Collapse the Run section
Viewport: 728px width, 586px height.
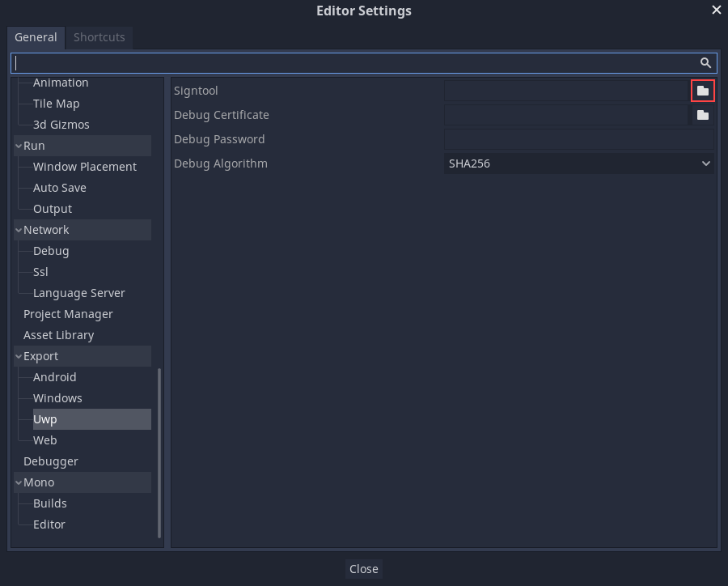pyautogui.click(x=18, y=145)
